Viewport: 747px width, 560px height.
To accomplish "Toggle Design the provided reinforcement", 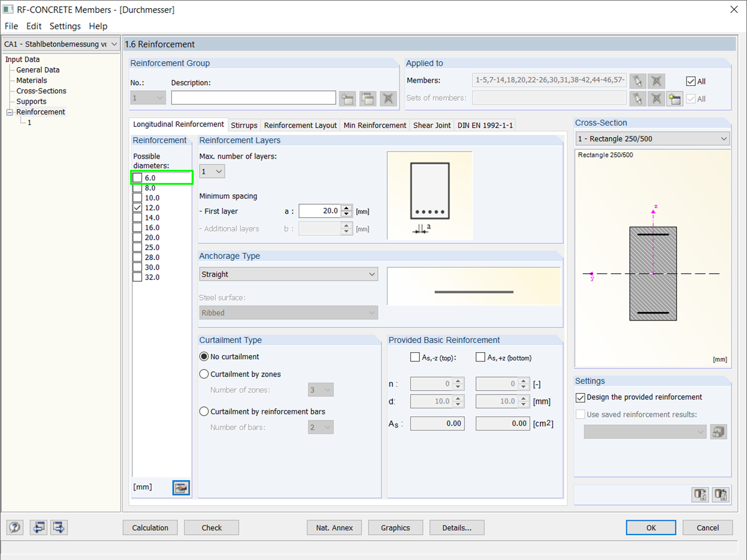I will [x=581, y=397].
